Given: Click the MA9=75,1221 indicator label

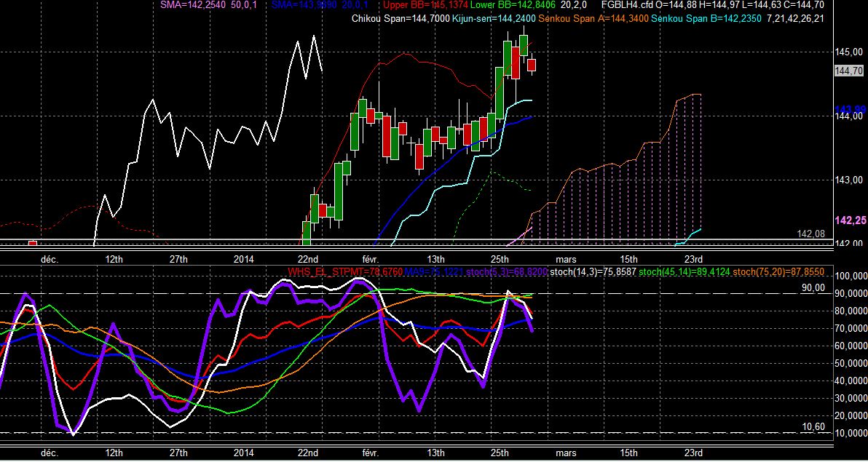Looking at the screenshot, I should point(435,271).
